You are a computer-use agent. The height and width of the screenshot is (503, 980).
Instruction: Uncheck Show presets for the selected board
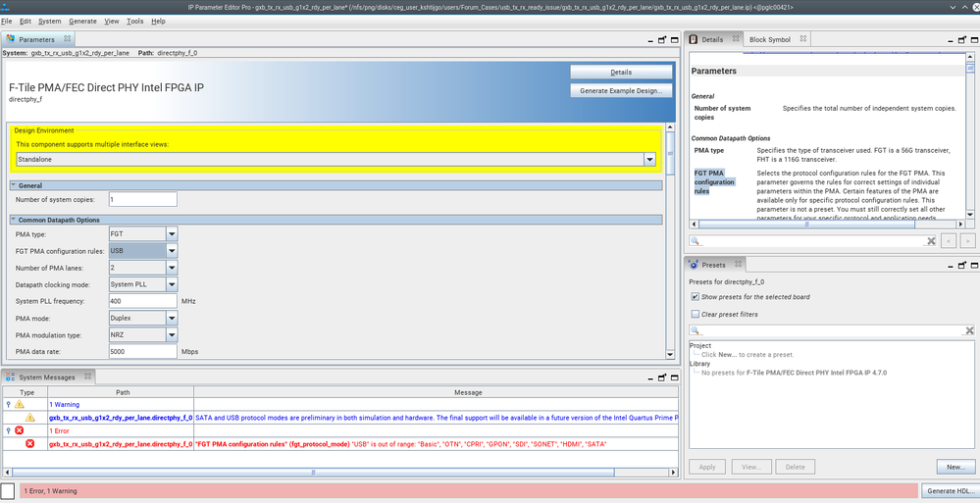[x=696, y=296]
